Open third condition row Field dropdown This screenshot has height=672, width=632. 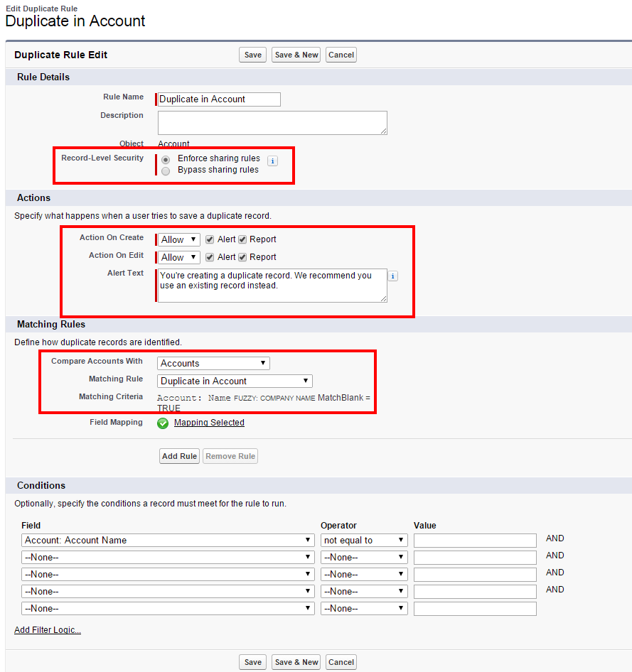point(168,574)
